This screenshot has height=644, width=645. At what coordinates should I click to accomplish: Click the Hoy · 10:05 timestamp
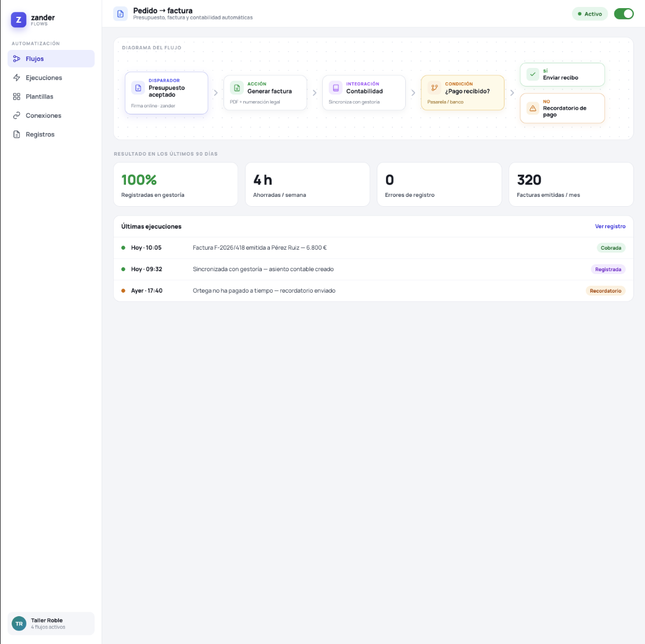[x=146, y=248]
